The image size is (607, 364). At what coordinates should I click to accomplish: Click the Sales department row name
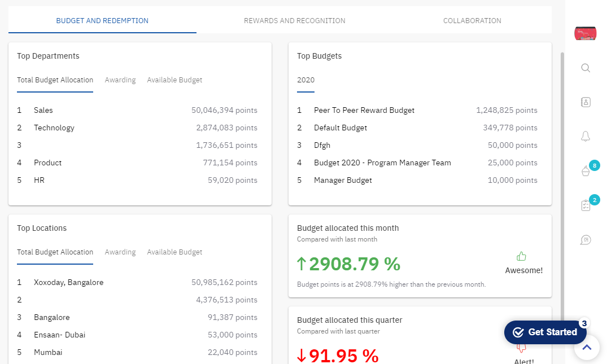coord(43,110)
